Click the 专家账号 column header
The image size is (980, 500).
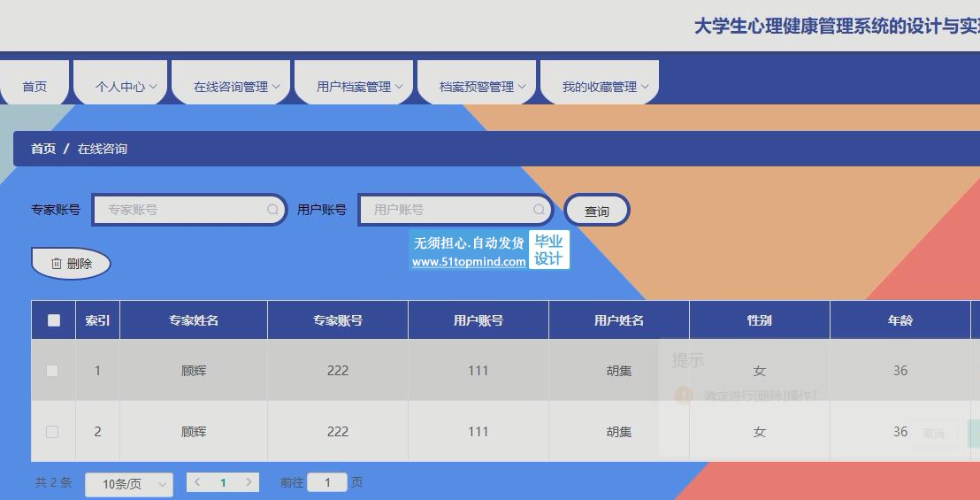tap(338, 320)
